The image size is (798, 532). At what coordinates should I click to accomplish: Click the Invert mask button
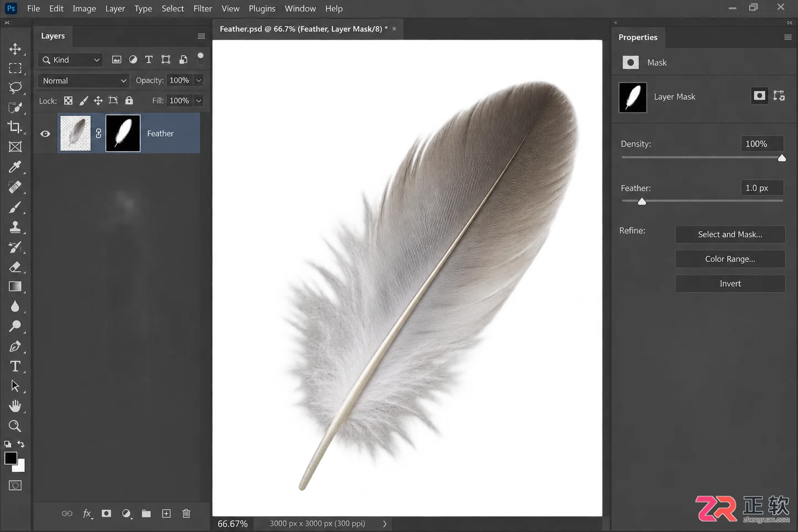[730, 284]
